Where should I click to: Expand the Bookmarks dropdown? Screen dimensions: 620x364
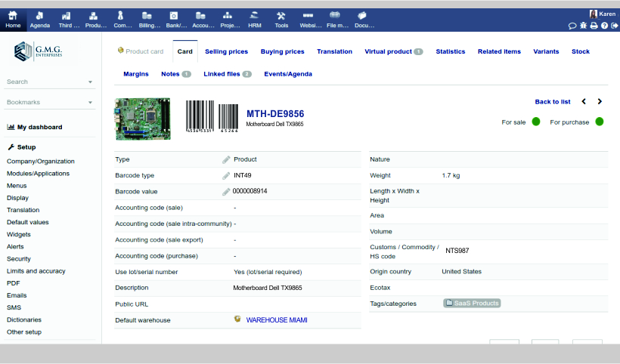coord(90,102)
